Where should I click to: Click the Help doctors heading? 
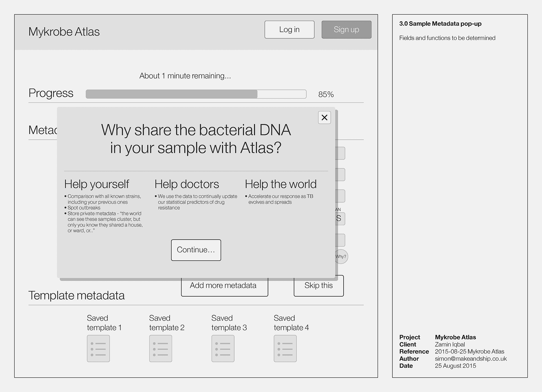187,184
